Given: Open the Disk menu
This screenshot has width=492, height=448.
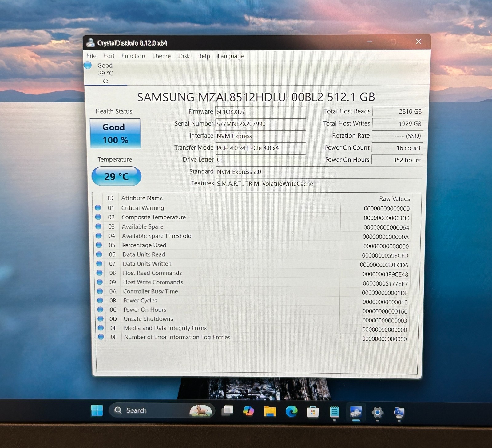Looking at the screenshot, I should 184,56.
